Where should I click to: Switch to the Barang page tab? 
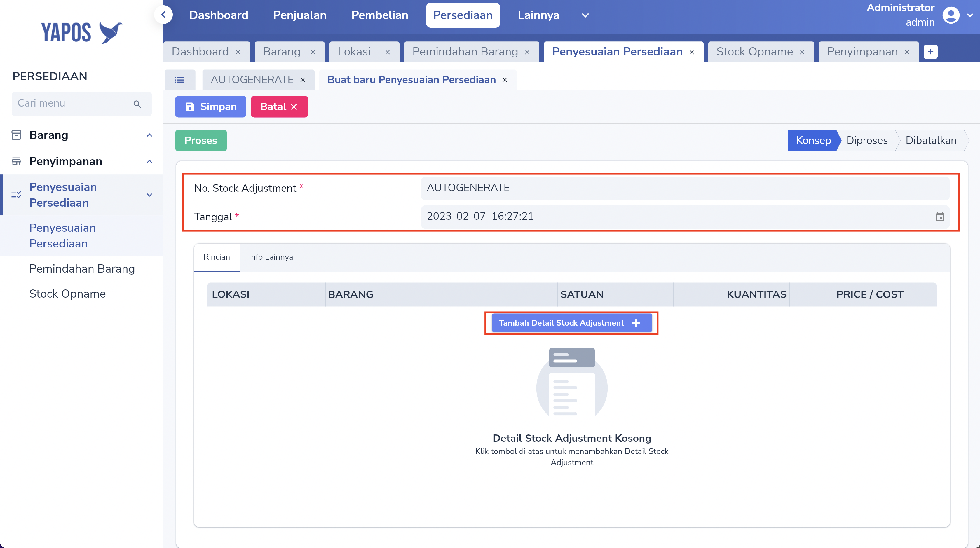point(282,52)
